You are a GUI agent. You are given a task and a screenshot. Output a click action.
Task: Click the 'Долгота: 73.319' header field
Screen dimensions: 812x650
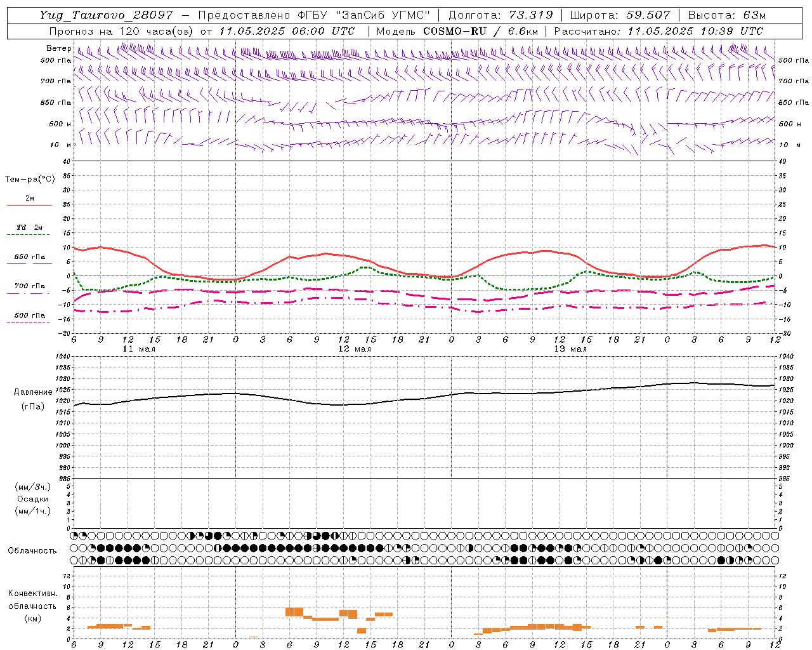(501, 15)
